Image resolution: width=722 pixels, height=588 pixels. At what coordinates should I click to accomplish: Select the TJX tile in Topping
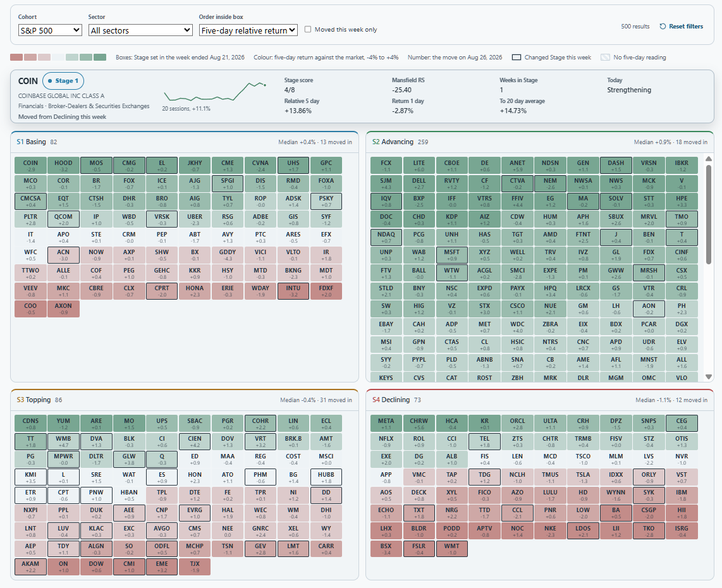tap(195, 567)
